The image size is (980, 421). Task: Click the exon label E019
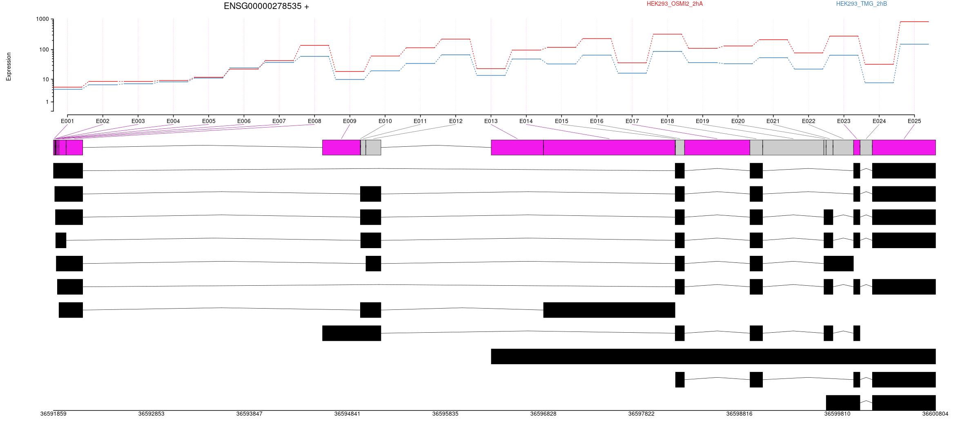[x=702, y=121]
